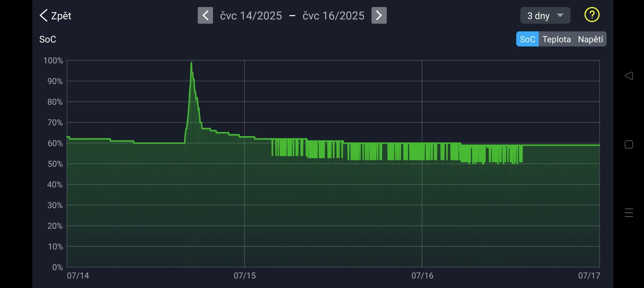Tap the end date čvc 16/2025

(333, 16)
